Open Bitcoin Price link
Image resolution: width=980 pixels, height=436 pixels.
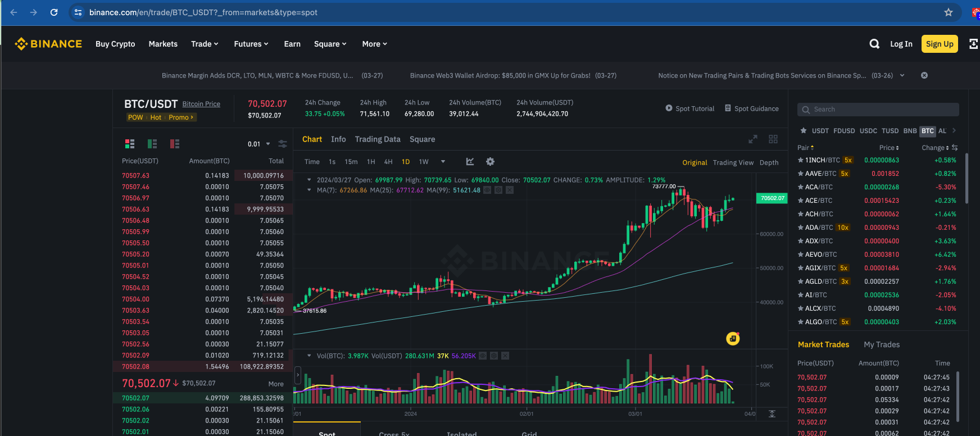[201, 104]
